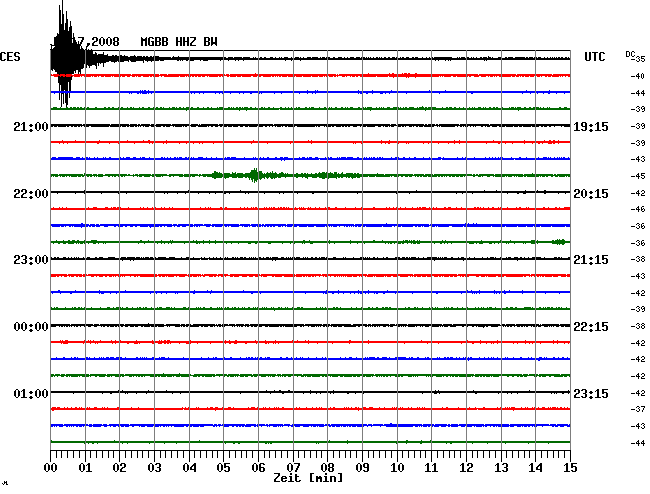Select the large black earthquake burst at trace start
Image resolution: width=650 pixels, height=494 pixels.
tap(66, 54)
